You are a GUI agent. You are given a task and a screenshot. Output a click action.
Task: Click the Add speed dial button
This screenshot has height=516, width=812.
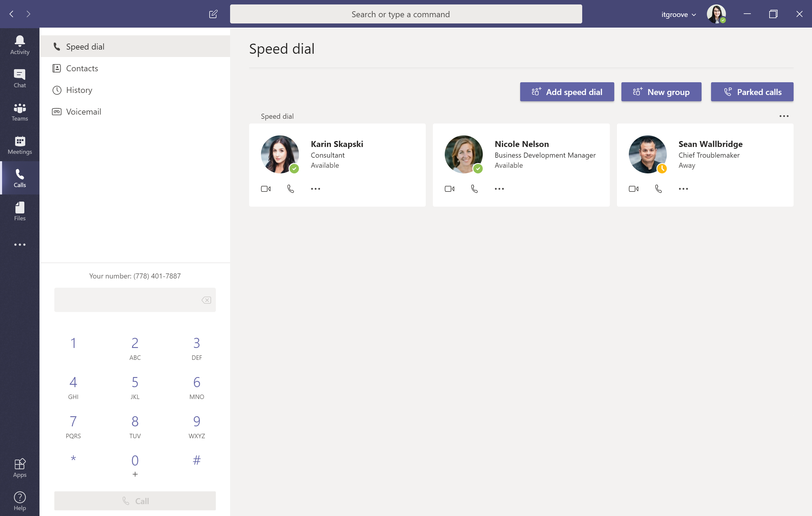click(x=567, y=92)
